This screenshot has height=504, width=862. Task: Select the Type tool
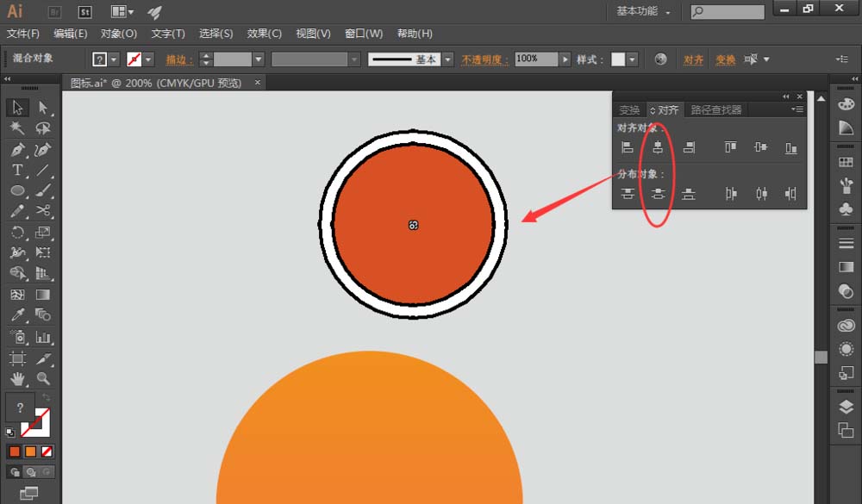(17, 171)
